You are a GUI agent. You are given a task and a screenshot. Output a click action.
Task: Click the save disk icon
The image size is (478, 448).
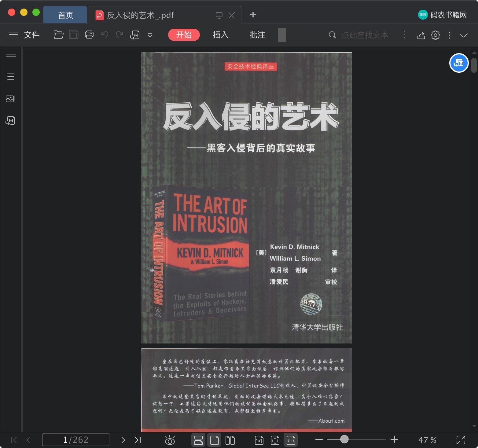tap(74, 35)
